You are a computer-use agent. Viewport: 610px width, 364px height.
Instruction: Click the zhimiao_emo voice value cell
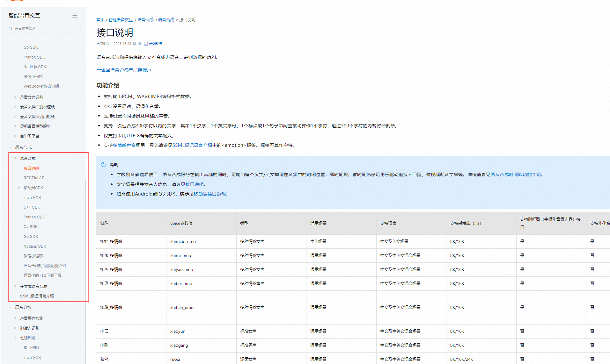point(201,241)
